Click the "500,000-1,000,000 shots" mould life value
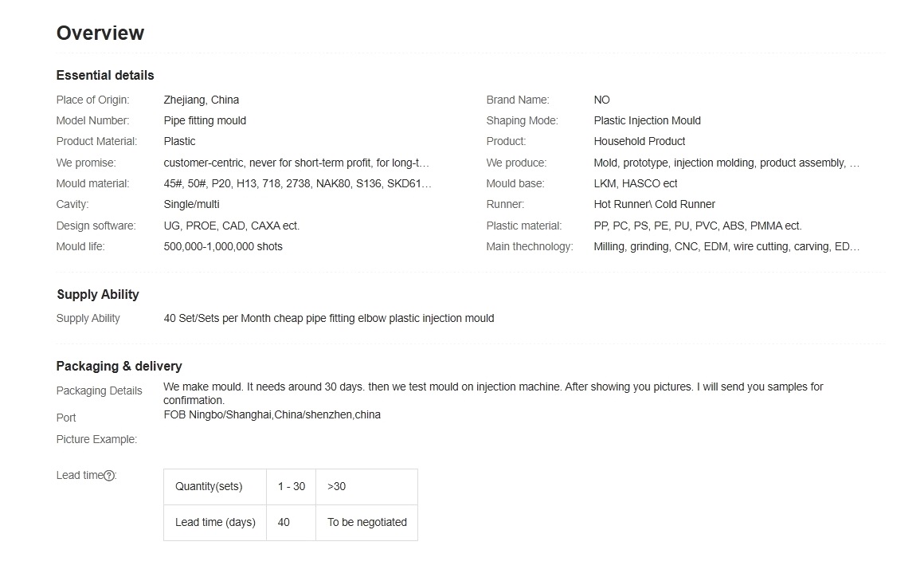This screenshot has width=924, height=573. point(223,246)
